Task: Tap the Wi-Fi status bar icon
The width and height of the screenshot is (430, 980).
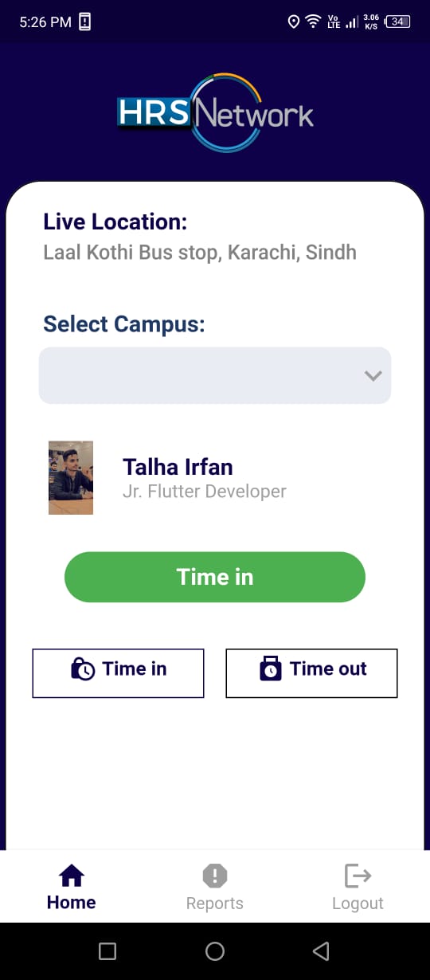Action: tap(314, 22)
